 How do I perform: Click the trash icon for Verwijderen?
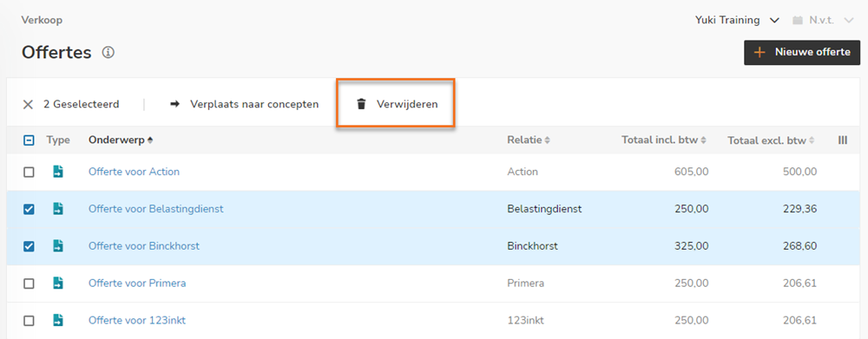coord(361,104)
